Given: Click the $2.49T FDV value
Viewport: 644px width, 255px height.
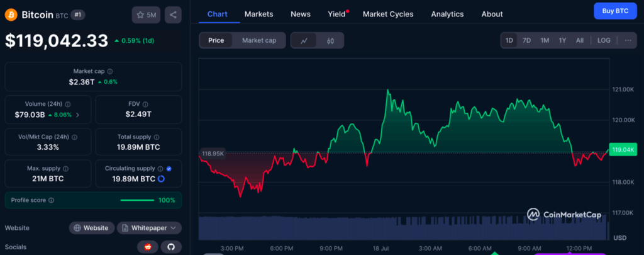Looking at the screenshot, I should click(138, 115).
